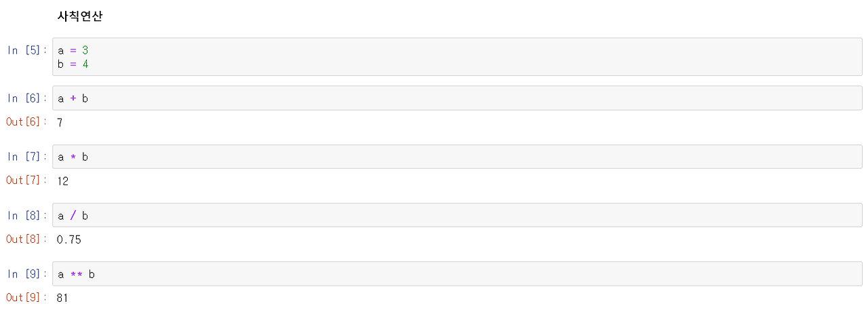
Task: Select the a + b code cell
Action: [x=457, y=98]
